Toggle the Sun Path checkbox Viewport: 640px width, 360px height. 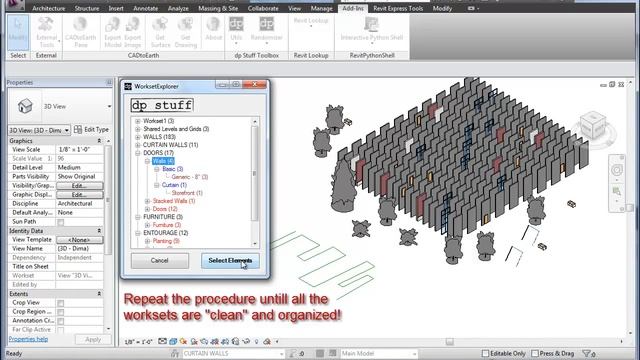pos(60,222)
